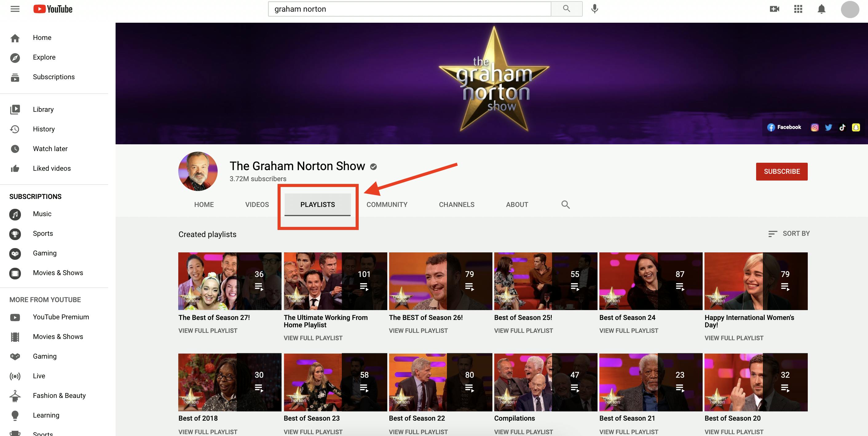Viewport: 868px width, 436px height.
Task: Subscribe to The Graham Norton Show
Action: 781,171
